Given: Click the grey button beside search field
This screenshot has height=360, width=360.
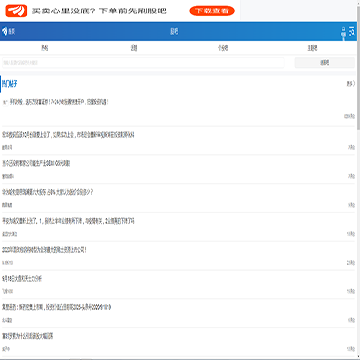Looking at the screenshot, I should point(325,63).
